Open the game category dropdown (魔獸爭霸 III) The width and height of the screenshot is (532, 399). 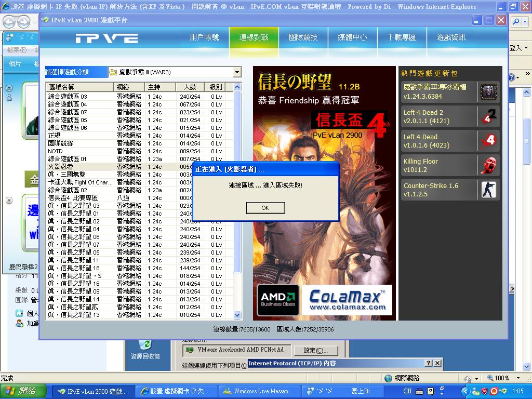[x=237, y=72]
